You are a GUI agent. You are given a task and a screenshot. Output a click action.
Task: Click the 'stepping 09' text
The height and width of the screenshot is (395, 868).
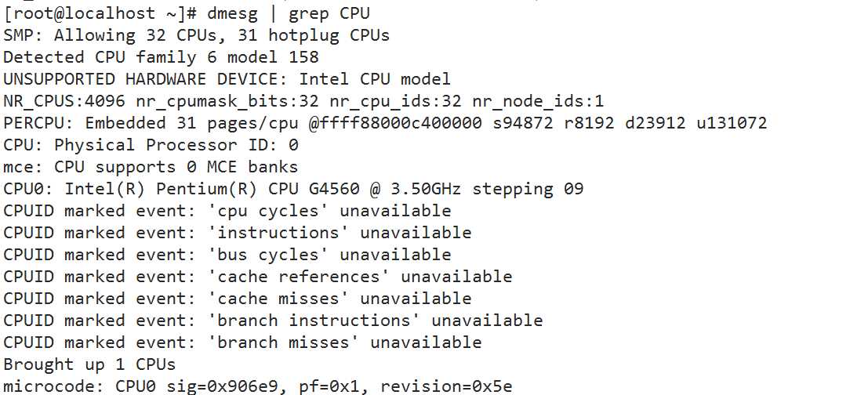[528, 189]
